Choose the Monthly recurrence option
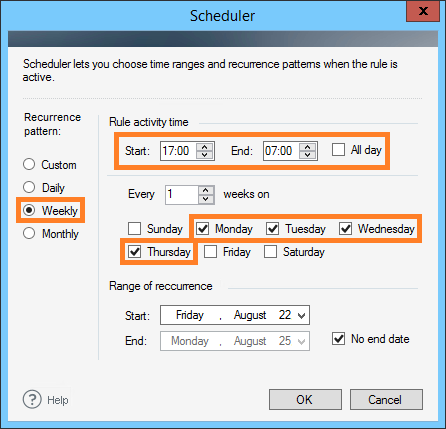This screenshot has height=429, width=446. 29,233
